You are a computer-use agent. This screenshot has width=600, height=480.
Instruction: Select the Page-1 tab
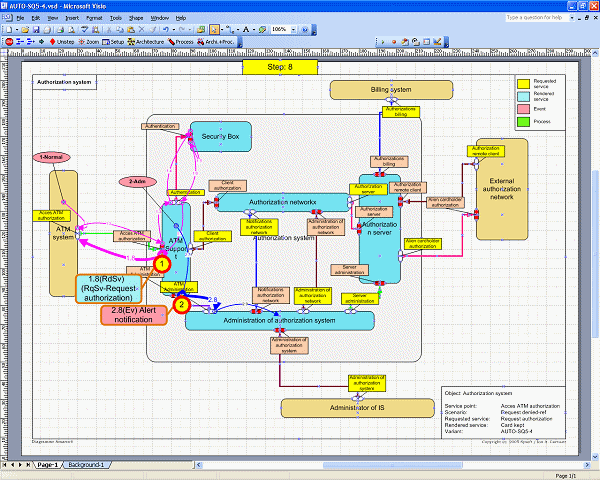click(47, 465)
